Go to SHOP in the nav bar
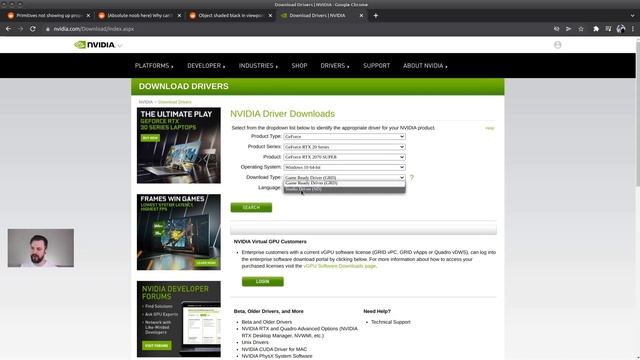 (x=299, y=66)
